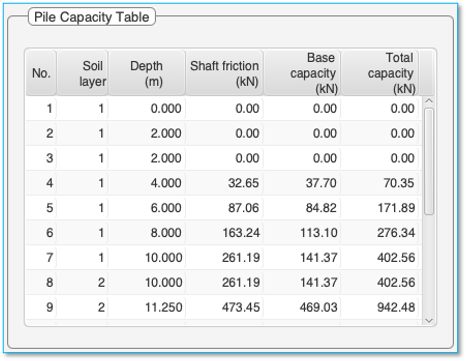Select total capacity cell 70.35

pyautogui.click(x=380, y=183)
